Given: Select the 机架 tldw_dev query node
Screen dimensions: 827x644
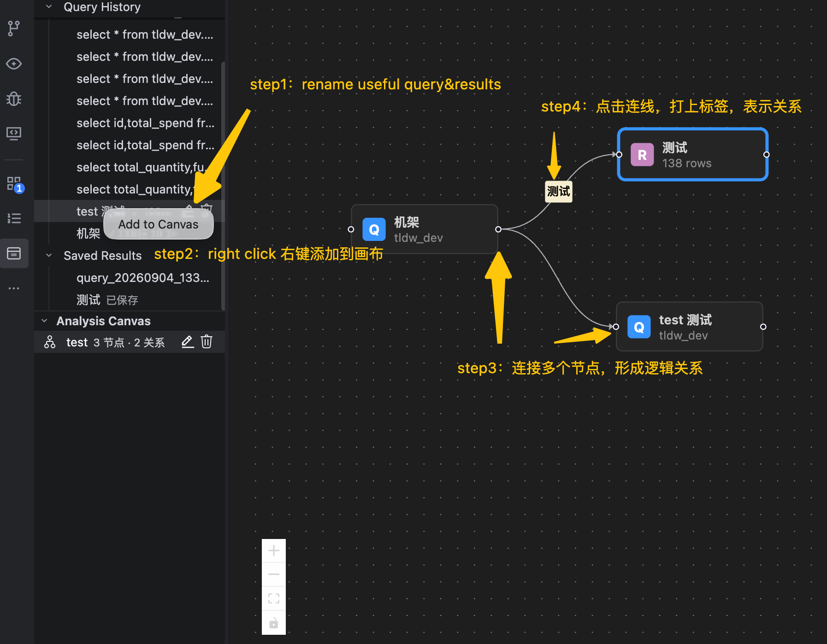Looking at the screenshot, I should click(425, 229).
